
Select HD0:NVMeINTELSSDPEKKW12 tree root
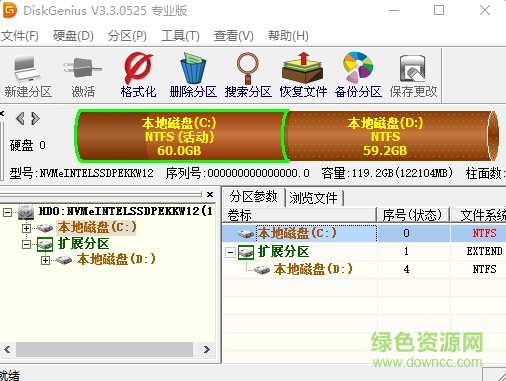[125, 211]
